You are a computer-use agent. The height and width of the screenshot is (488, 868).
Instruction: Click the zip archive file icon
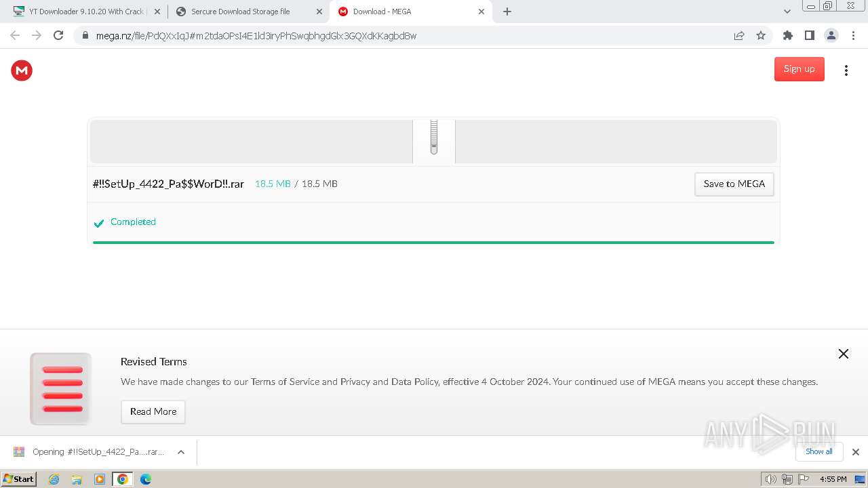[x=434, y=138]
